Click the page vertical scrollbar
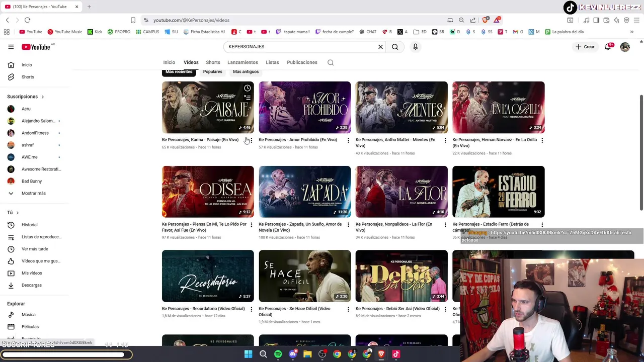The image size is (644, 362). (641, 153)
